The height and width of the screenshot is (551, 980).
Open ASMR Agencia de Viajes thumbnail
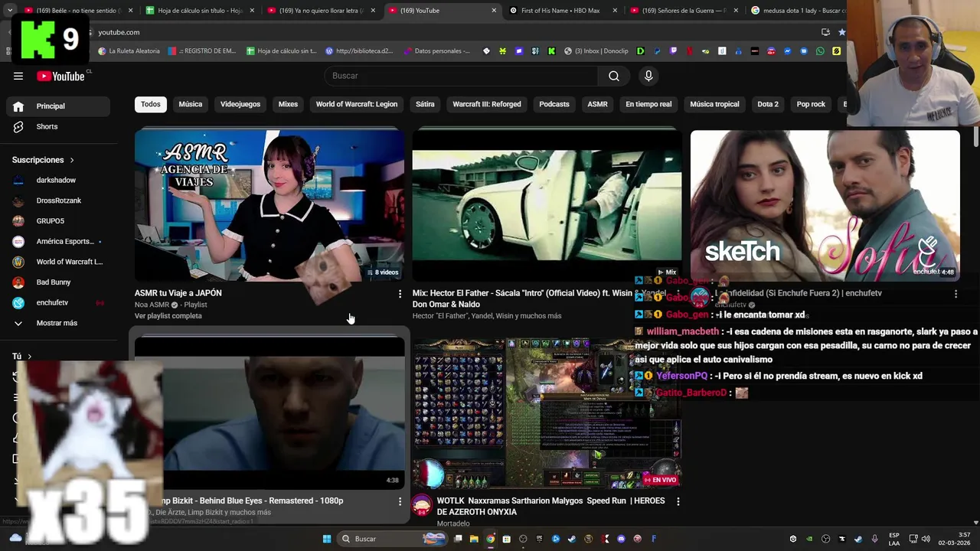[x=269, y=205]
